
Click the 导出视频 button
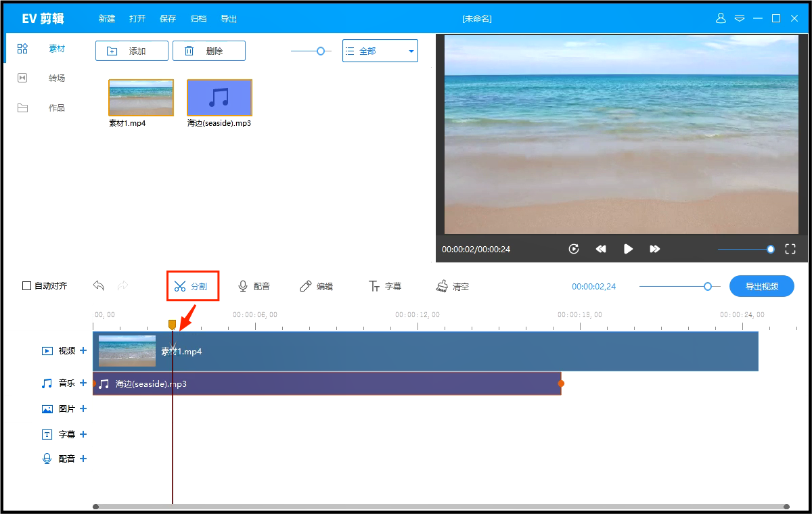tap(761, 285)
